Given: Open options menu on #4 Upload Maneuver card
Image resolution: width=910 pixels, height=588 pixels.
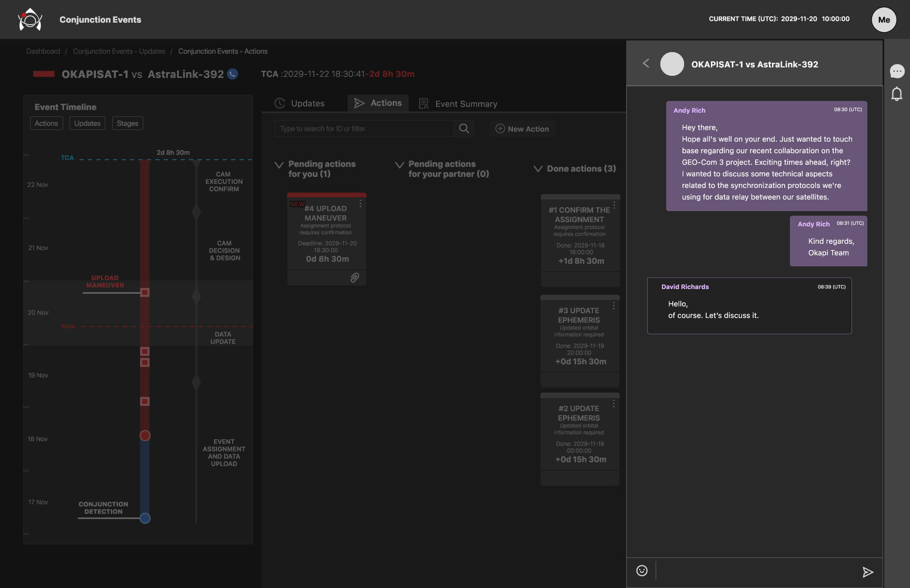Looking at the screenshot, I should (360, 203).
